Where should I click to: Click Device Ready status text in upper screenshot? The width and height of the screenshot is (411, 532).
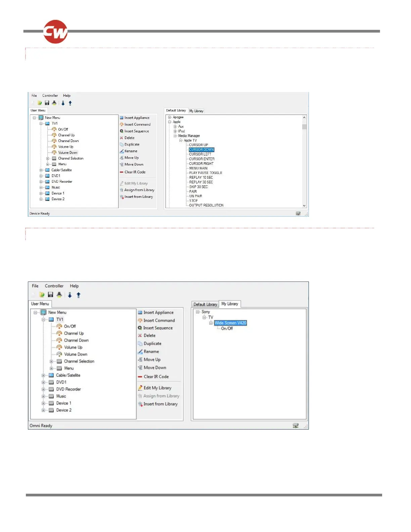click(x=40, y=214)
